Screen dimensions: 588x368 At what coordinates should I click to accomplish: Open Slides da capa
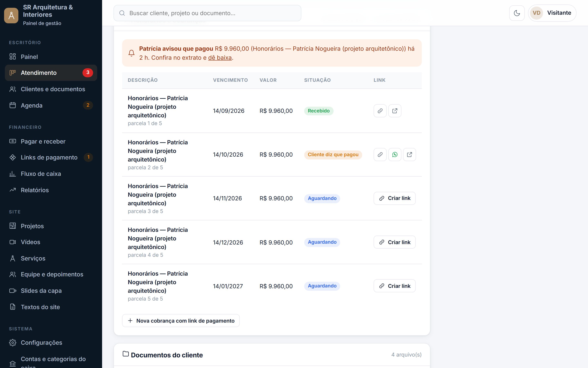pos(51,291)
